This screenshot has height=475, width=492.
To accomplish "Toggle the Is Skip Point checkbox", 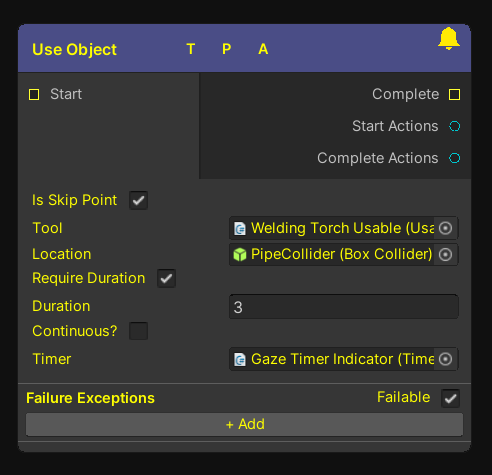I will click(139, 200).
